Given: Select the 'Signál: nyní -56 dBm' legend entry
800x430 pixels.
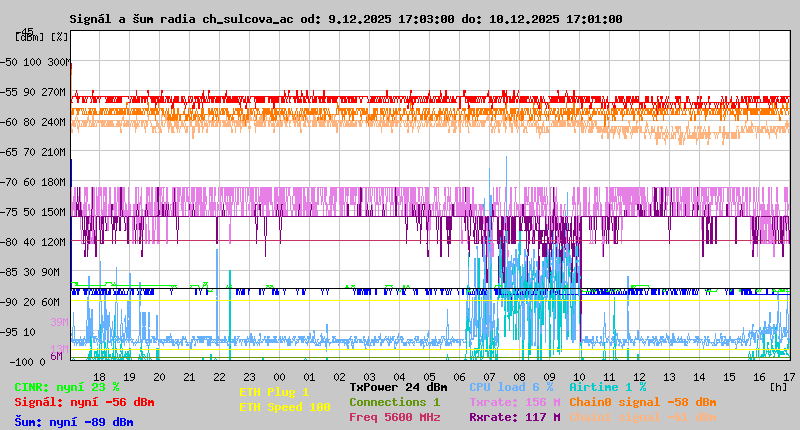Looking at the screenshot, I should [84, 402].
